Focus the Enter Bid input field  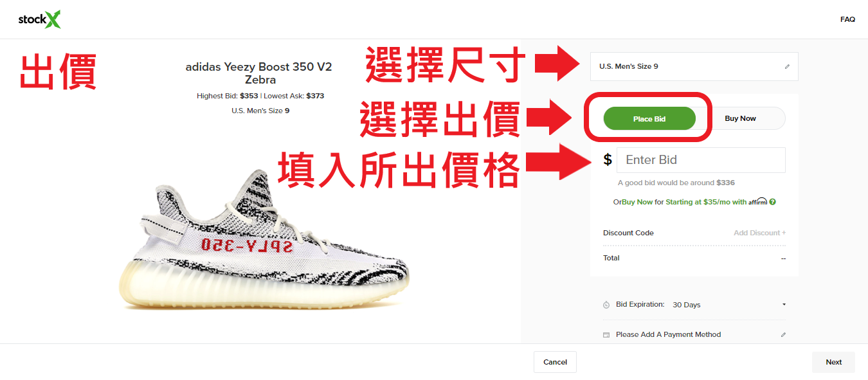(x=701, y=160)
